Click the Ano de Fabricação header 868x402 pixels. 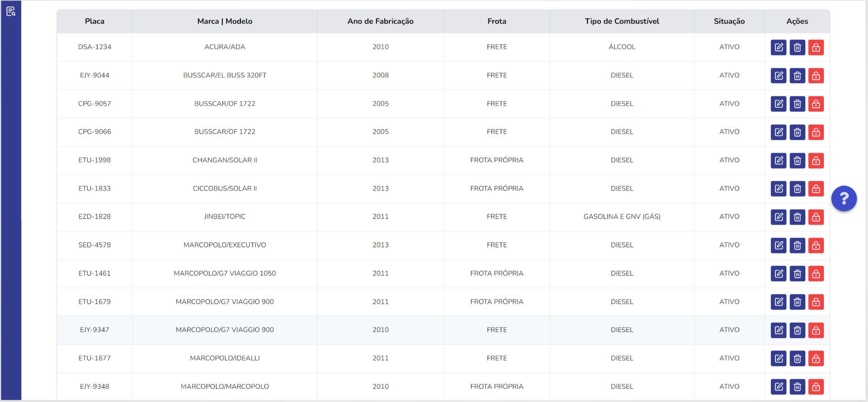point(380,21)
